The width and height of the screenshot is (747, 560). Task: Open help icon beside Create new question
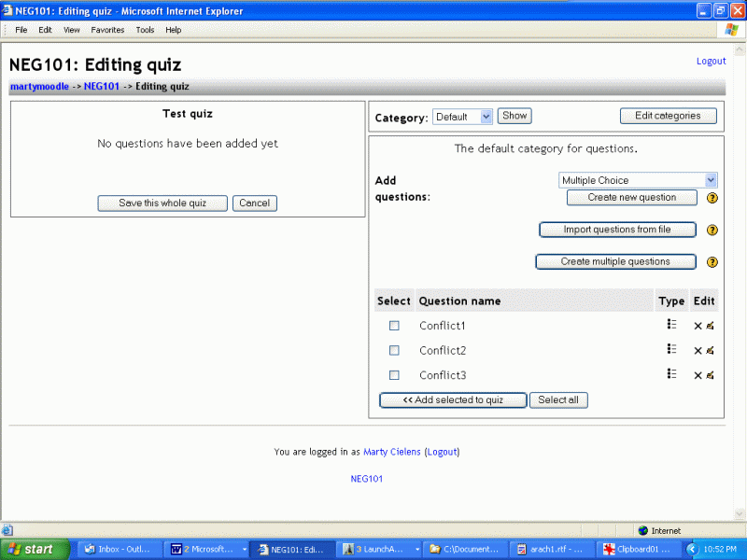click(712, 198)
